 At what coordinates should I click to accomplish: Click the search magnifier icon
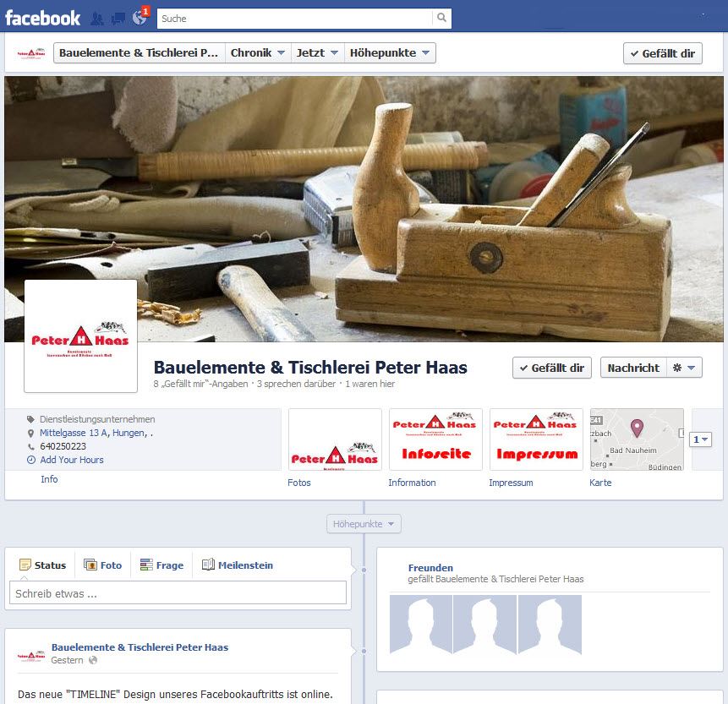[441, 18]
